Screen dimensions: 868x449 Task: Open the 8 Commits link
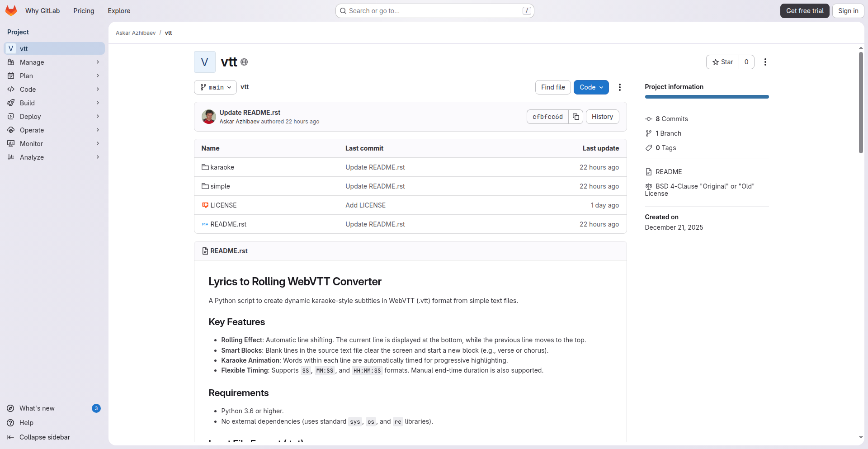[672, 119]
